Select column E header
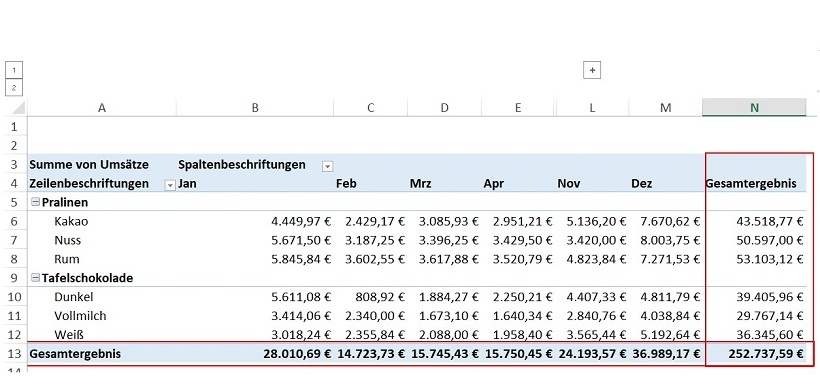The width and height of the screenshot is (820, 390). pyautogui.click(x=518, y=108)
